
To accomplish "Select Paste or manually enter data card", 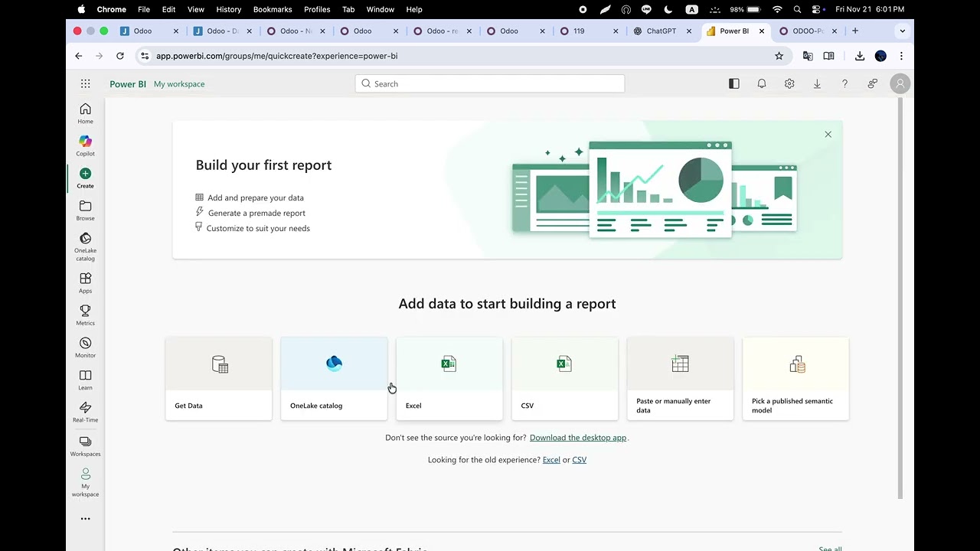I will point(680,378).
